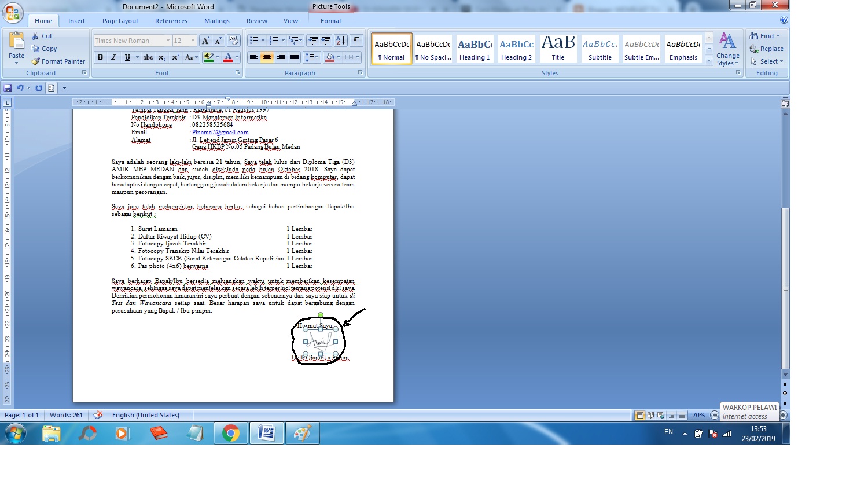Apply the Heading 1 style
This screenshot has width=868, height=488.
coord(475,48)
